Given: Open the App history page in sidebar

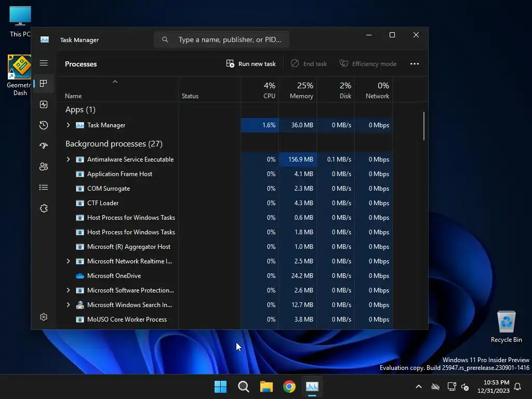Looking at the screenshot, I should tap(44, 125).
